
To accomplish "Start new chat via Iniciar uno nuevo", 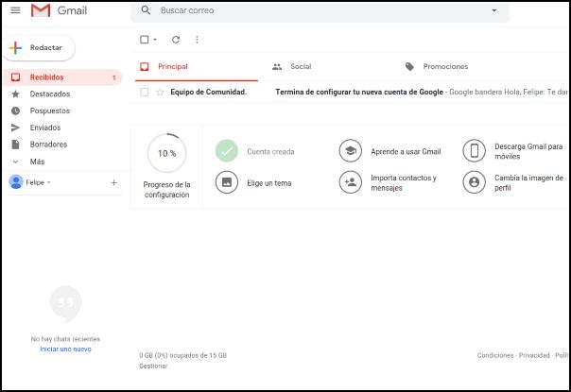I will (x=65, y=349).
